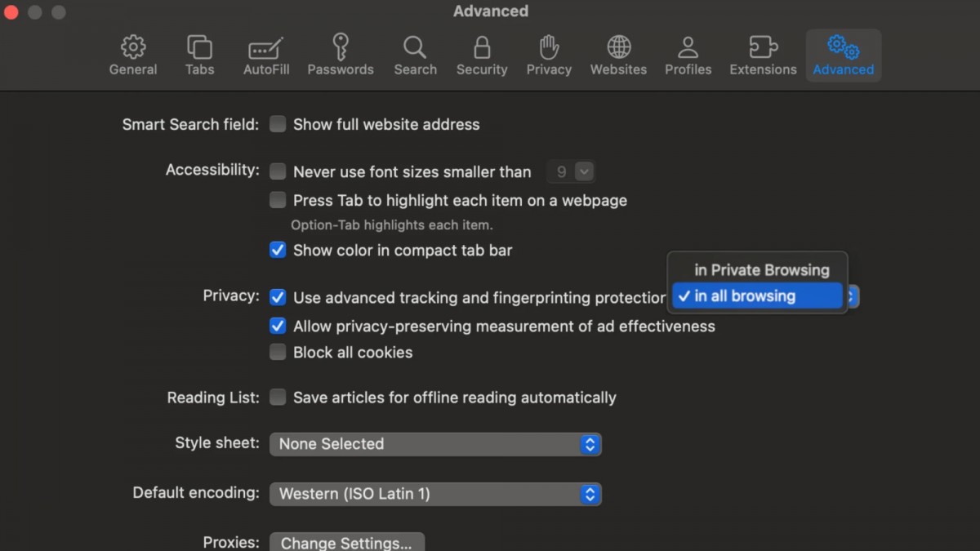
Task: Enable Save articles for offline reading automatically
Action: tap(278, 398)
